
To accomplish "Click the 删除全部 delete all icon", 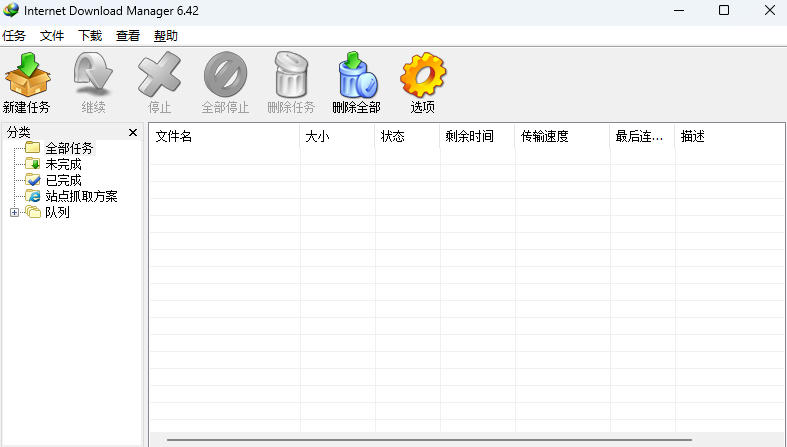I will click(x=357, y=74).
